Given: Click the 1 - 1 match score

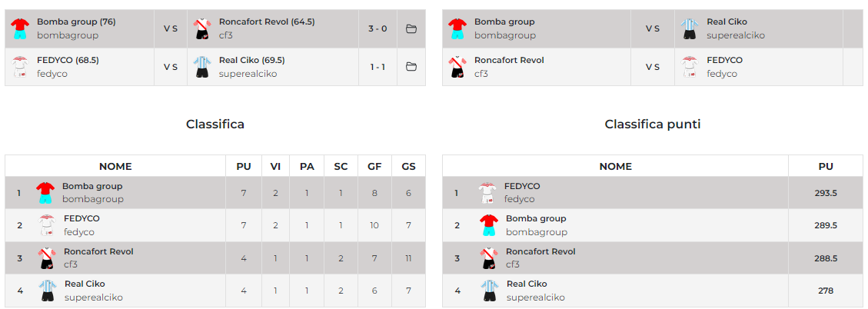Looking at the screenshot, I should 377,67.
